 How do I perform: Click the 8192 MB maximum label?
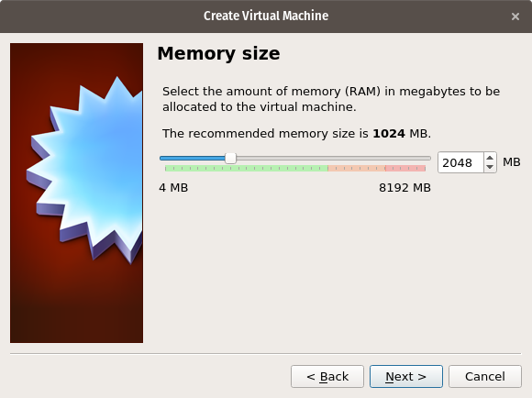405,188
